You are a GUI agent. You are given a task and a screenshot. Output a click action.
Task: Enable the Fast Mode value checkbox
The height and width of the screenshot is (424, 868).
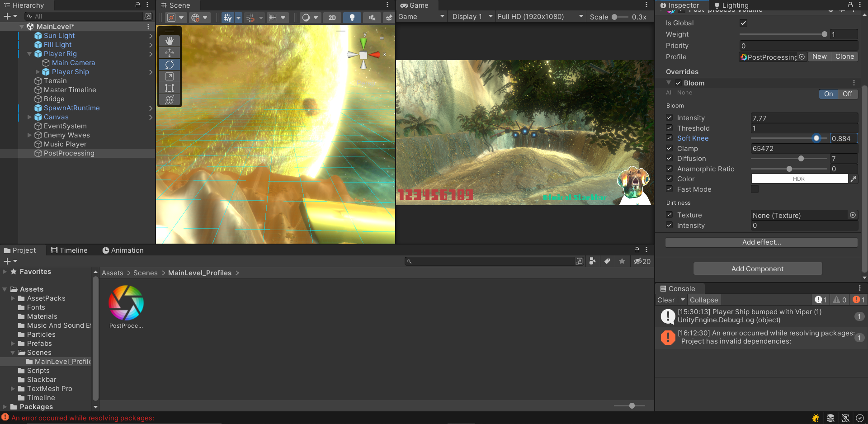pyautogui.click(x=755, y=189)
